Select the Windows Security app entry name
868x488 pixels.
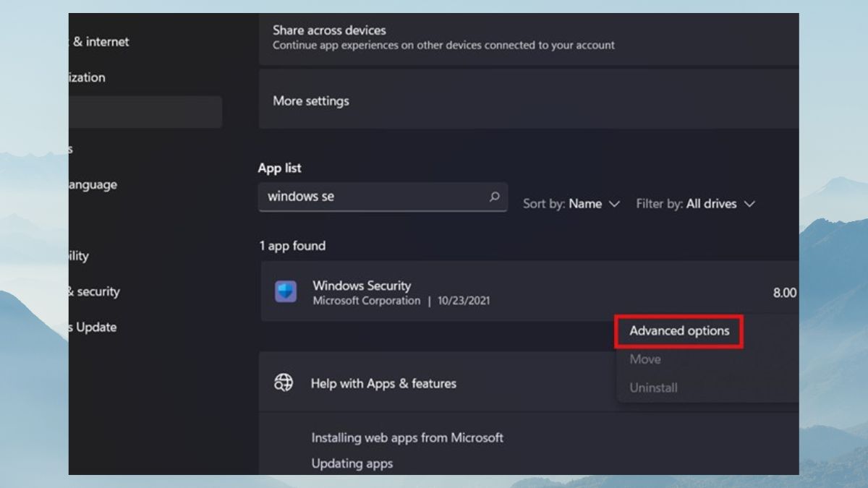pos(362,286)
